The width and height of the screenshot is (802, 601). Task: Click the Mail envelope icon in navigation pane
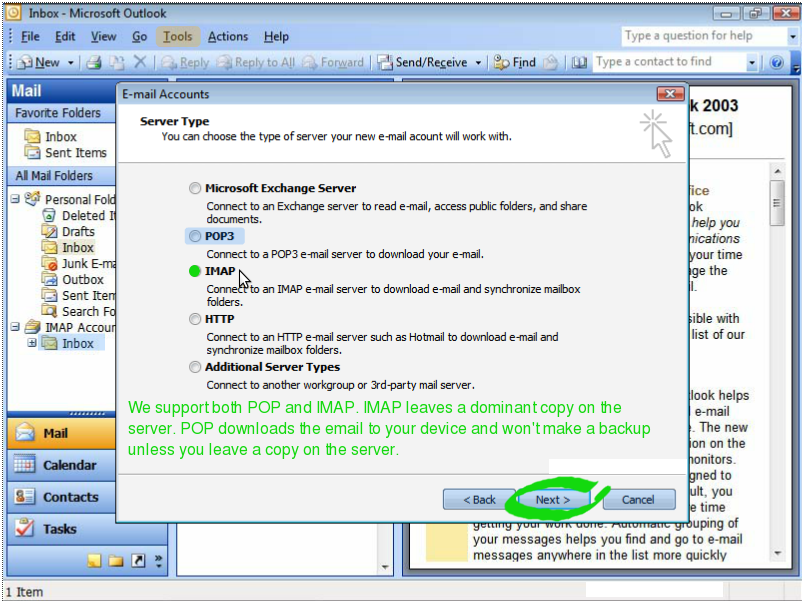click(x=25, y=433)
